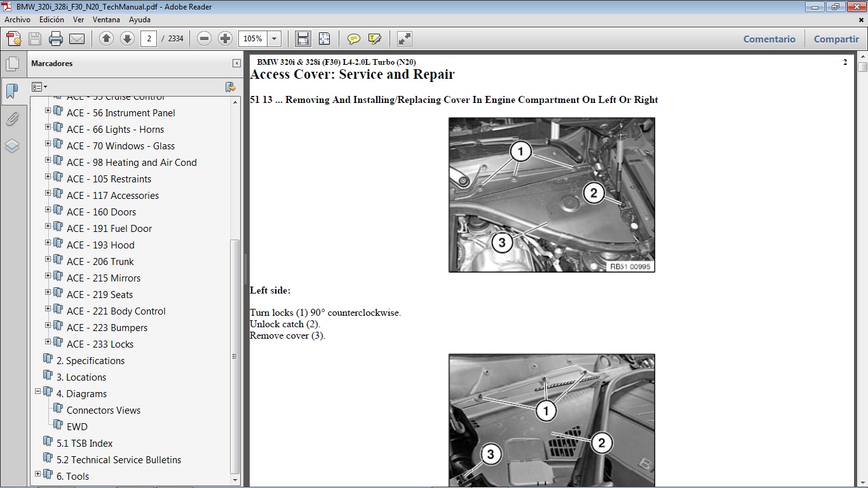
Task: Select ACE - 191 Fuel Door bookmark
Action: click(x=109, y=229)
